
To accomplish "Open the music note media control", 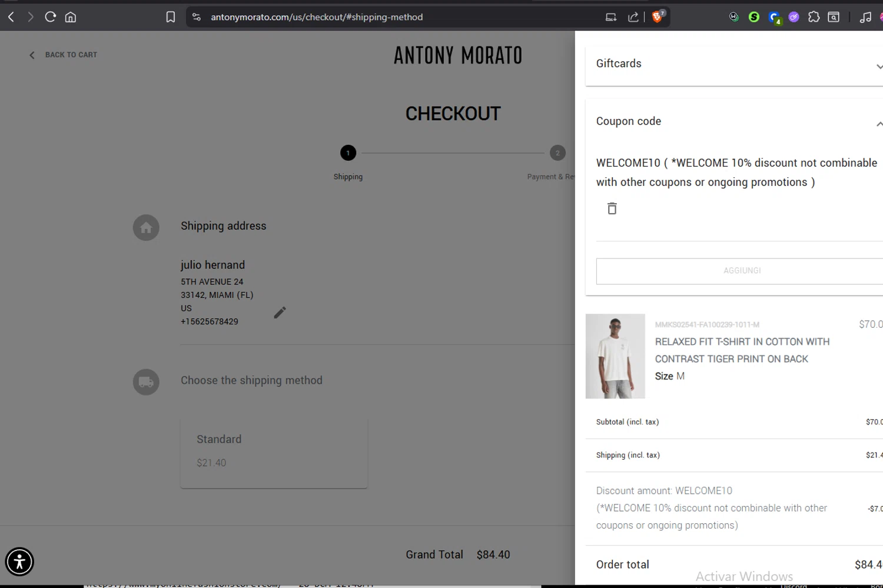I will [865, 17].
